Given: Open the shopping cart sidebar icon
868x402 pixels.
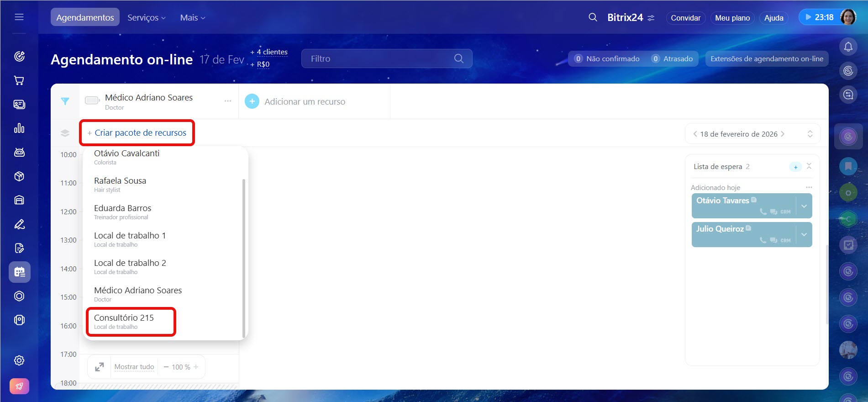Looking at the screenshot, I should tap(19, 80).
